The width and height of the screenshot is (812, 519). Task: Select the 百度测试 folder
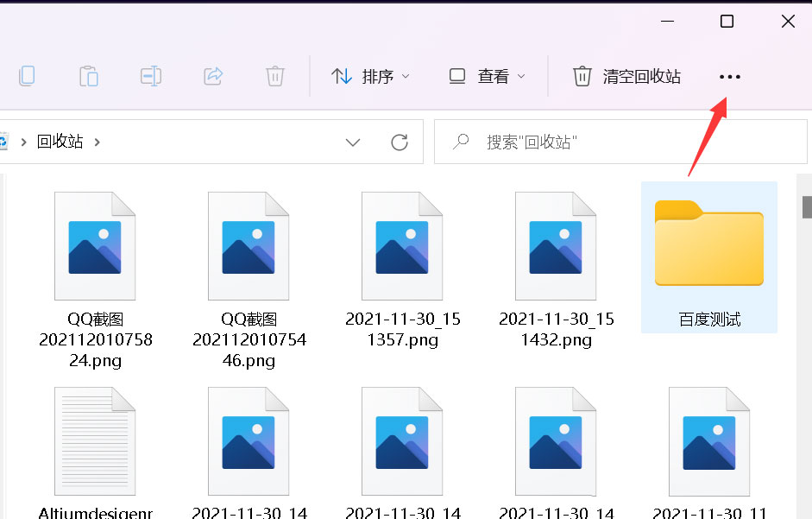pyautogui.click(x=709, y=257)
